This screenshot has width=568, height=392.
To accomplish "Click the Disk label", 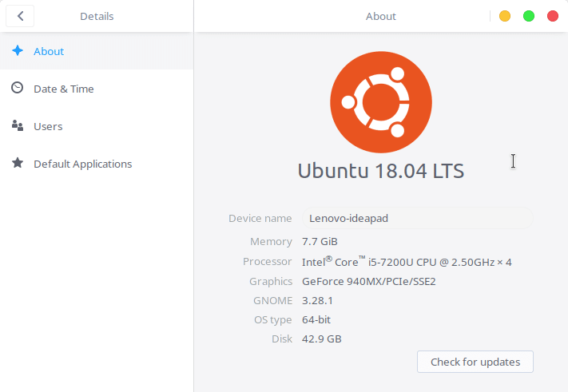I will (282, 339).
